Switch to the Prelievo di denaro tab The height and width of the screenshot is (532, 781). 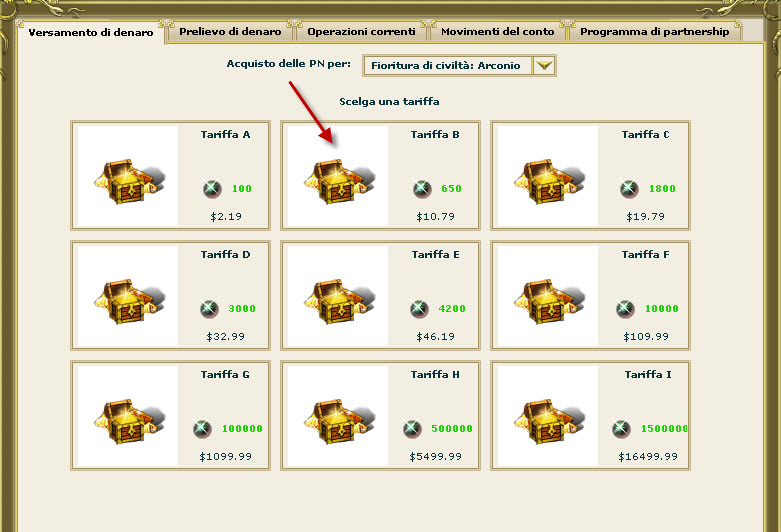230,31
